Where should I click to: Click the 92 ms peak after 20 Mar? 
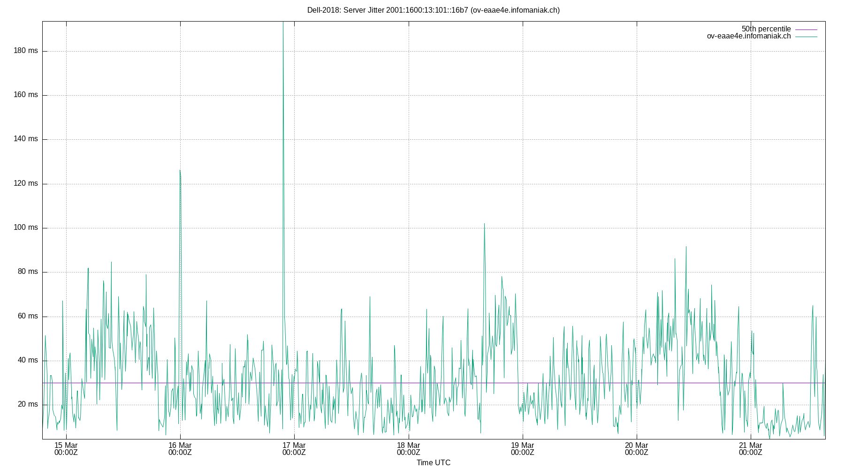pyautogui.click(x=686, y=246)
